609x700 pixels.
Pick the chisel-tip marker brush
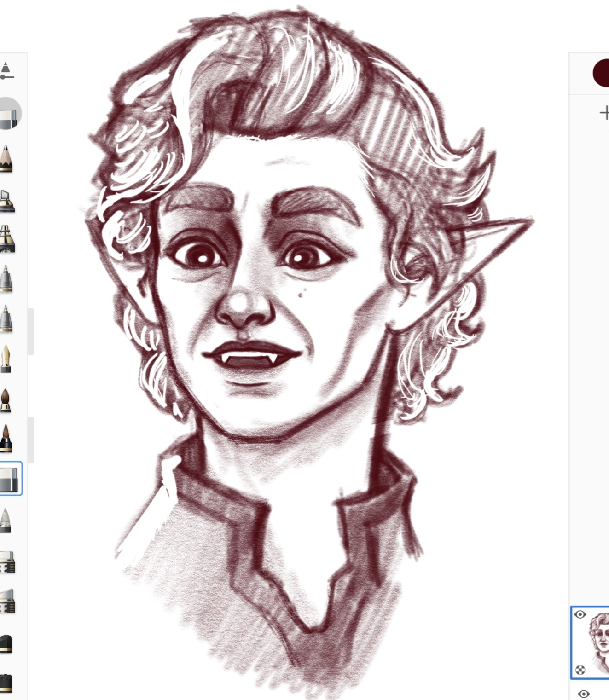[7, 201]
